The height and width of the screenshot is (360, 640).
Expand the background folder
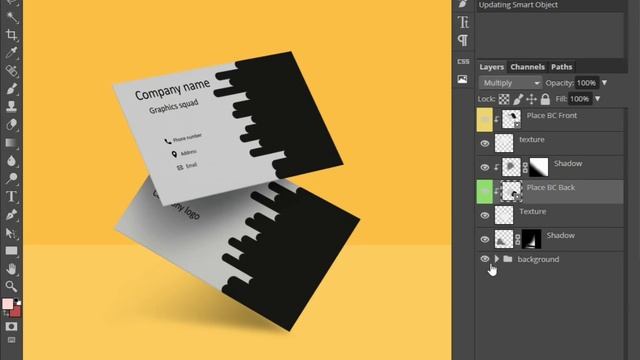pos(497,259)
